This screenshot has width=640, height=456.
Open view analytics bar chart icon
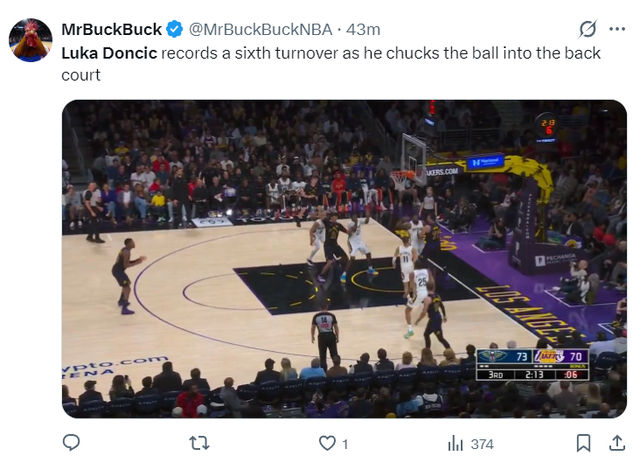tap(455, 442)
